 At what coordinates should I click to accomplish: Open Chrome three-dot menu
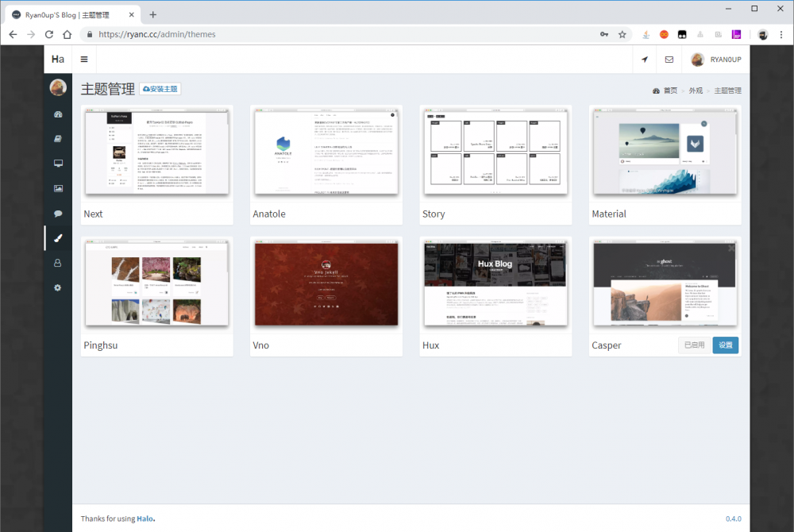pos(781,34)
